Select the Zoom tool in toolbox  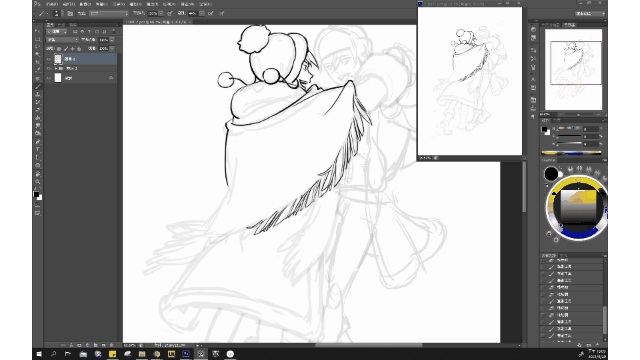click(x=38, y=182)
